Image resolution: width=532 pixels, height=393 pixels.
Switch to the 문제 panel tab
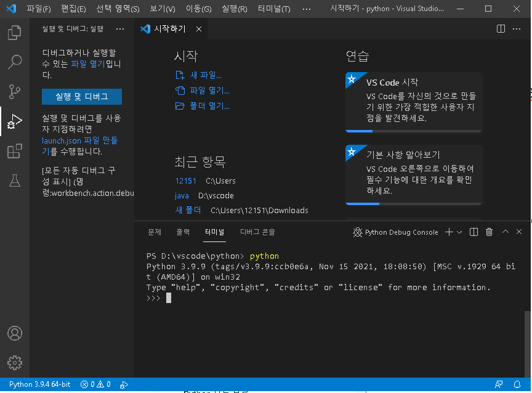(x=155, y=232)
